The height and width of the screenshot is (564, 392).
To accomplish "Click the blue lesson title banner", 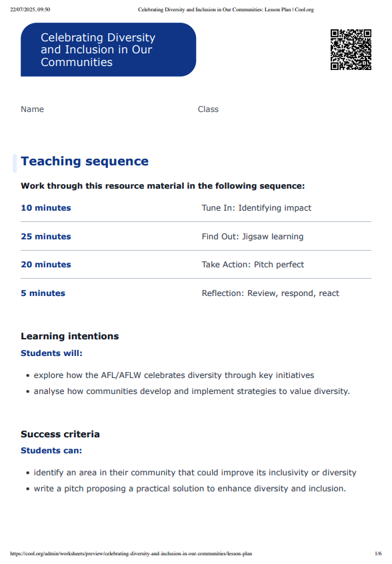I will (108, 49).
